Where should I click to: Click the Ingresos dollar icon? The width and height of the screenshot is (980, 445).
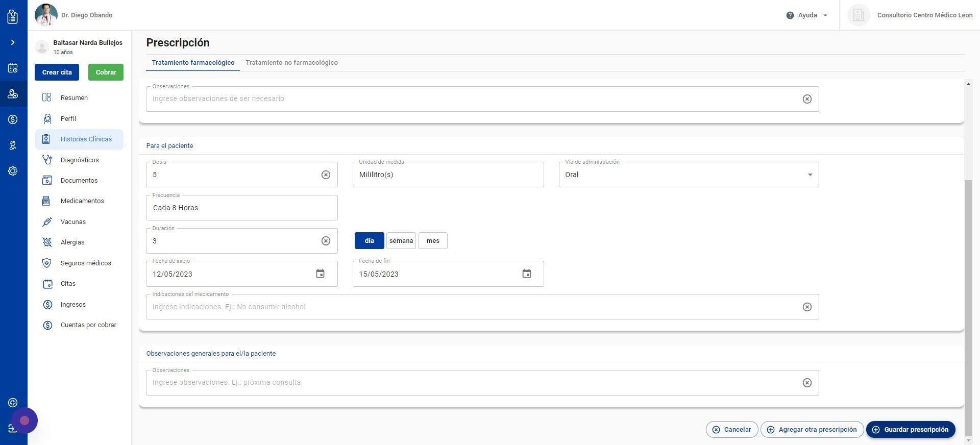point(47,305)
